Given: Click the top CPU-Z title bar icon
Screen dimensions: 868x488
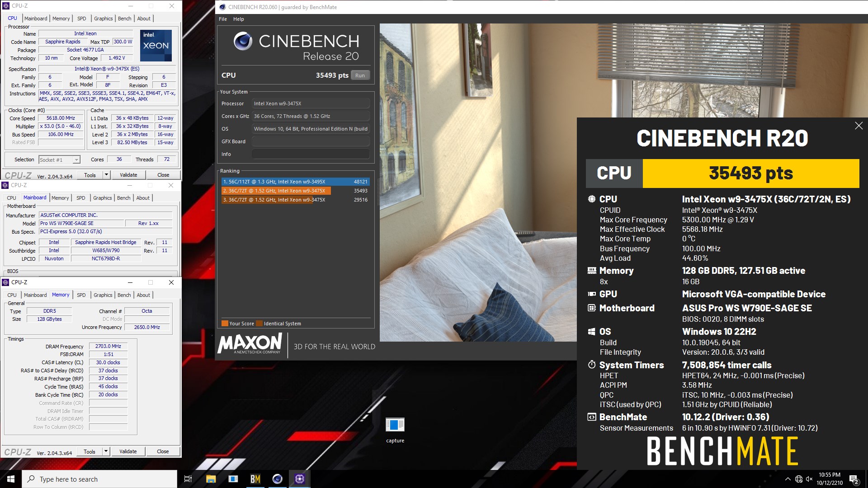Looking at the screenshot, I should coord(6,6).
